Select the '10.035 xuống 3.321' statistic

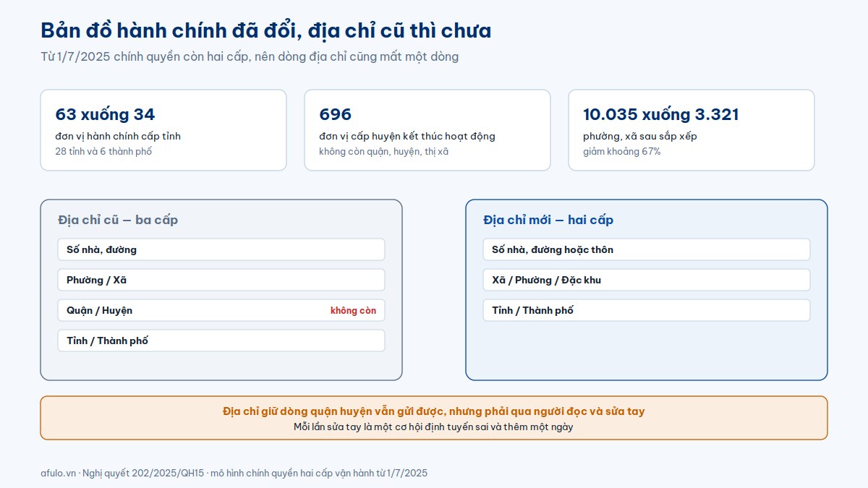(661, 114)
